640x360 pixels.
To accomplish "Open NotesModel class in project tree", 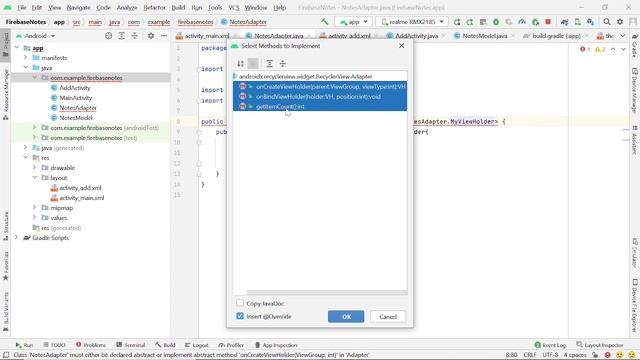I will (x=76, y=118).
